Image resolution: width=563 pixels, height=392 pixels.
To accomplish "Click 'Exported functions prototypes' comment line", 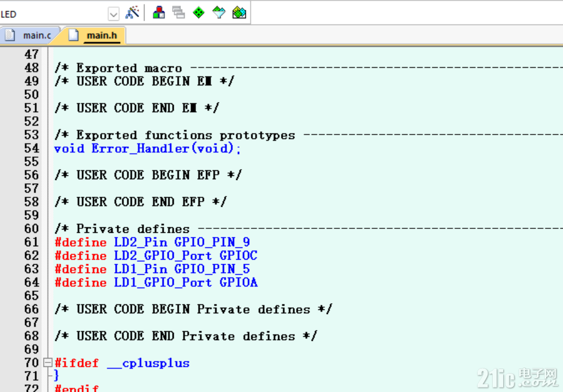I will point(308,135).
